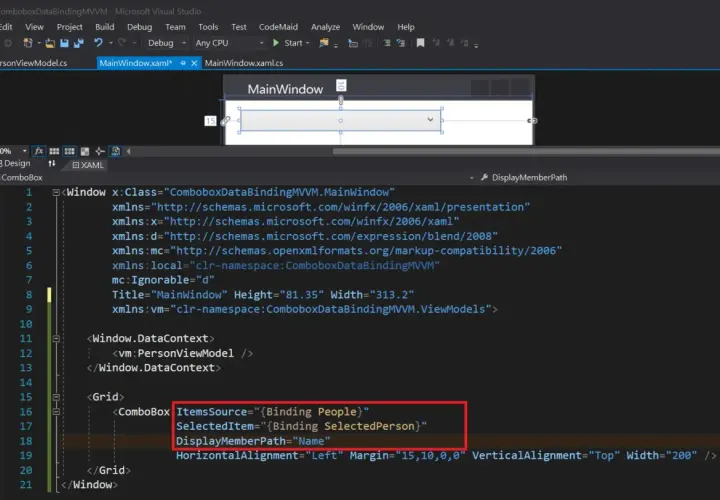Toggle the Bookmark icon in toolbar

[420, 43]
